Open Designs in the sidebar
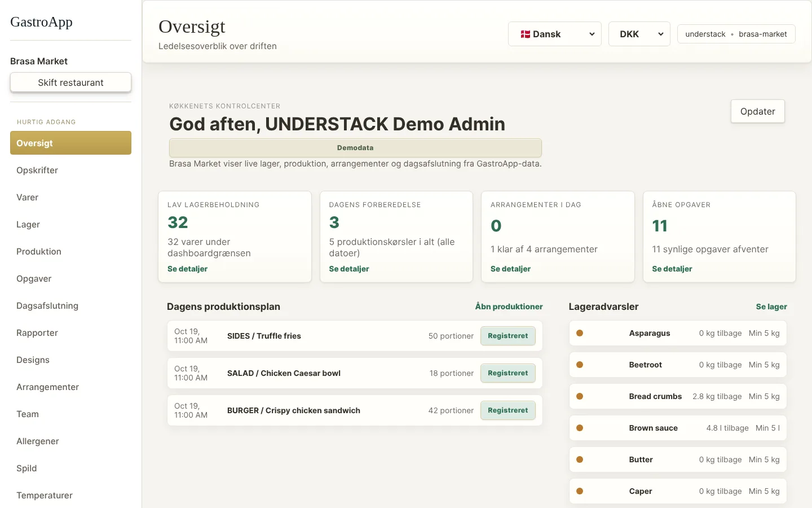Screen dimensions: 812x508 [x=70, y=360]
